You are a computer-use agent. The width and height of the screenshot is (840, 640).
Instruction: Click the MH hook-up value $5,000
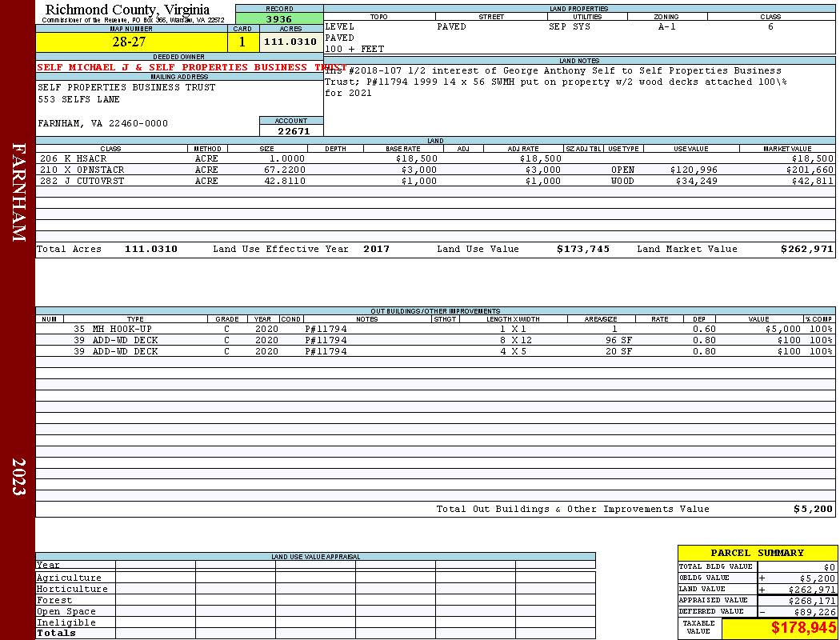783,329
